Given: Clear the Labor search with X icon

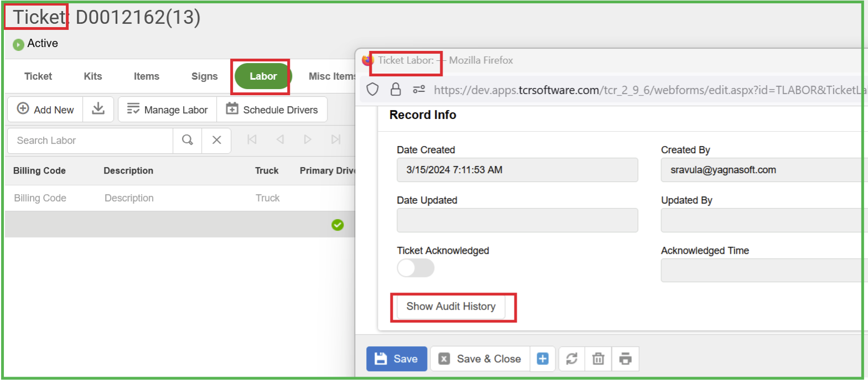Looking at the screenshot, I should (217, 140).
